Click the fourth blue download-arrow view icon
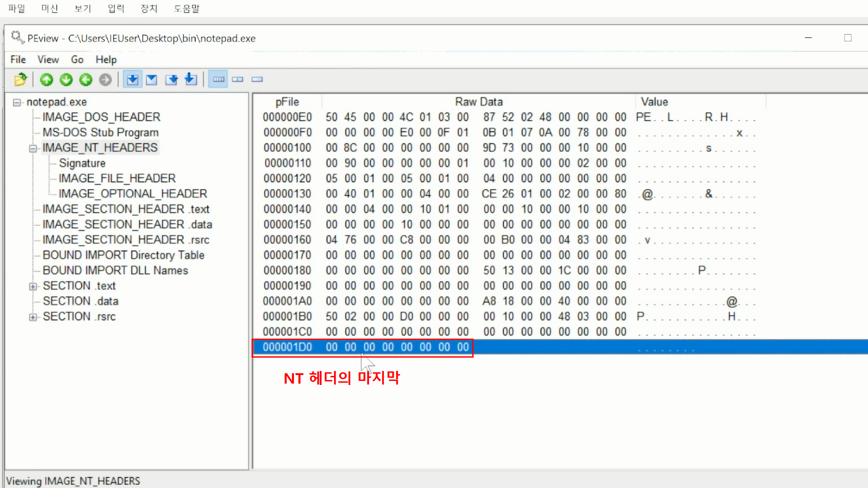Image resolution: width=868 pixels, height=488 pixels. (x=191, y=80)
